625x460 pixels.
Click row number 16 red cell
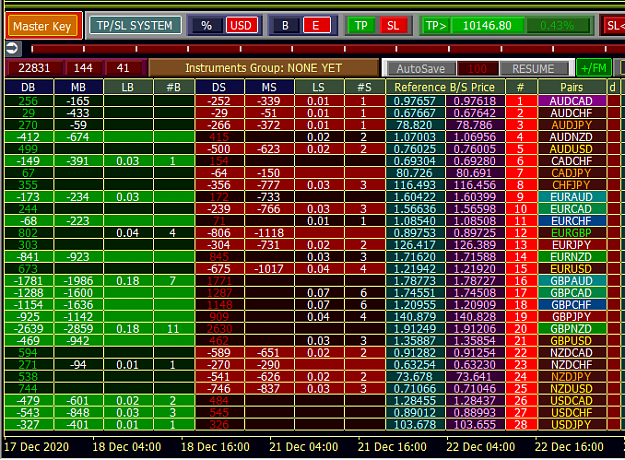click(521, 281)
